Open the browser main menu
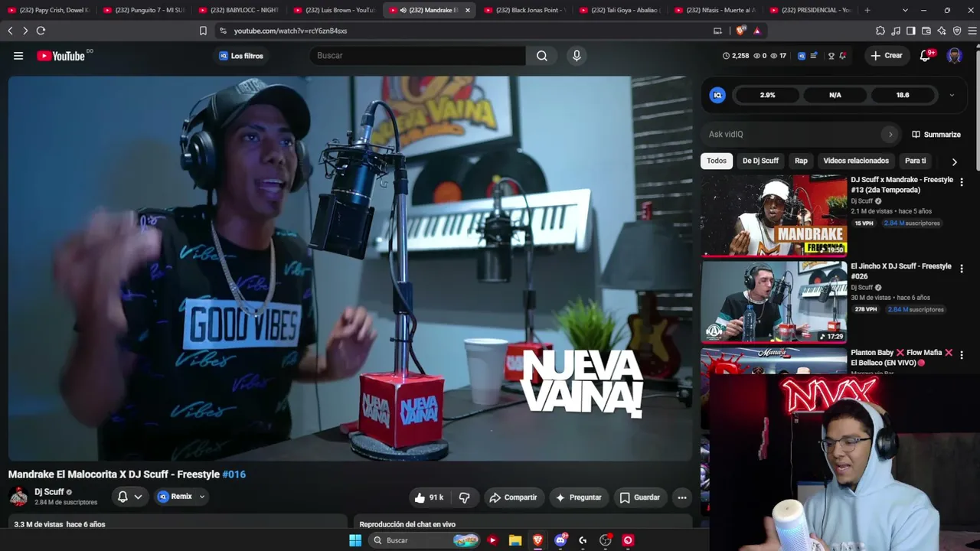The width and height of the screenshot is (980, 551). 972,31
